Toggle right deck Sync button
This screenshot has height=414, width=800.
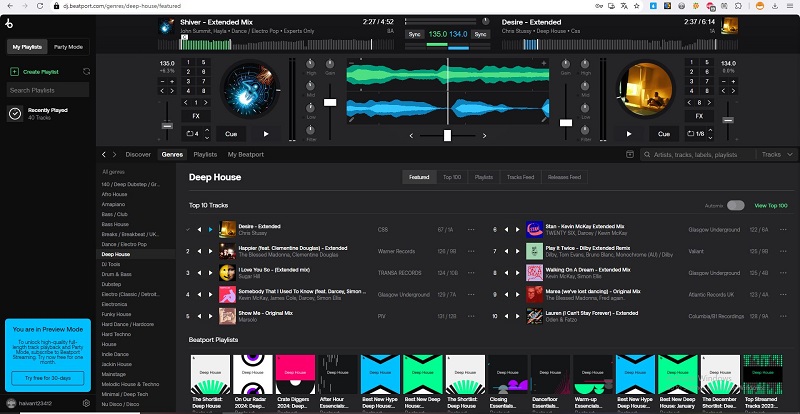(480, 34)
